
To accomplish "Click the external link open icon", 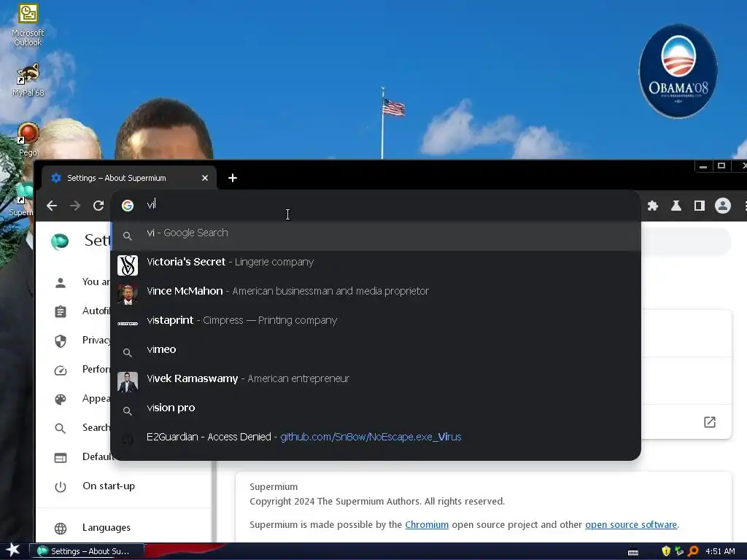I will coord(710,422).
